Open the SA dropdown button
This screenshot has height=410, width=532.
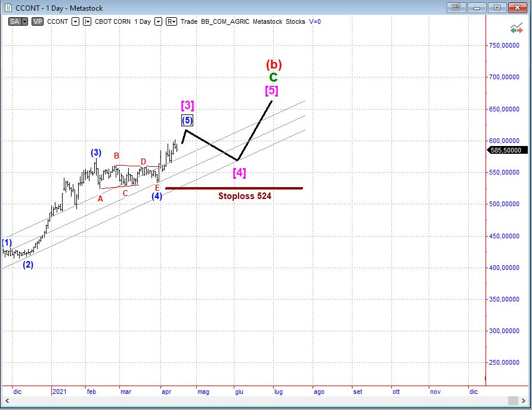click(x=25, y=21)
